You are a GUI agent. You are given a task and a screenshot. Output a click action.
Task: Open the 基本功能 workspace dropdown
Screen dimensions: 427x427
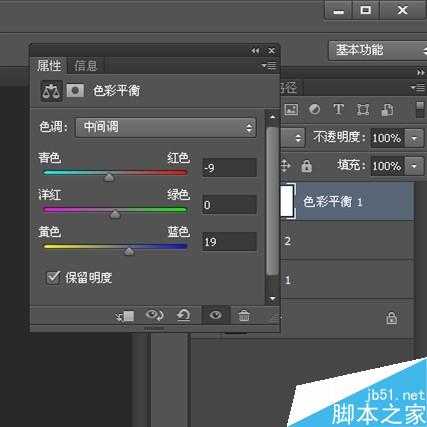[378, 51]
